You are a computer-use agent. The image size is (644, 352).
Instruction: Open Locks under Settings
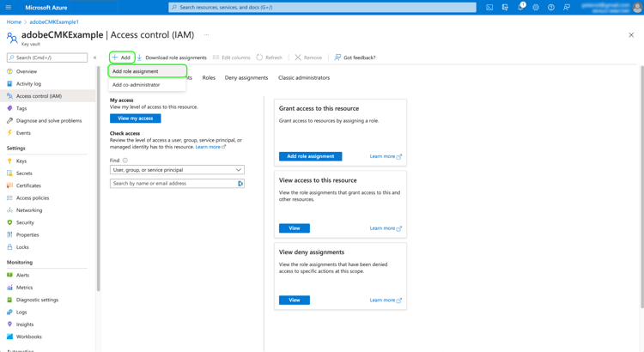(22, 247)
